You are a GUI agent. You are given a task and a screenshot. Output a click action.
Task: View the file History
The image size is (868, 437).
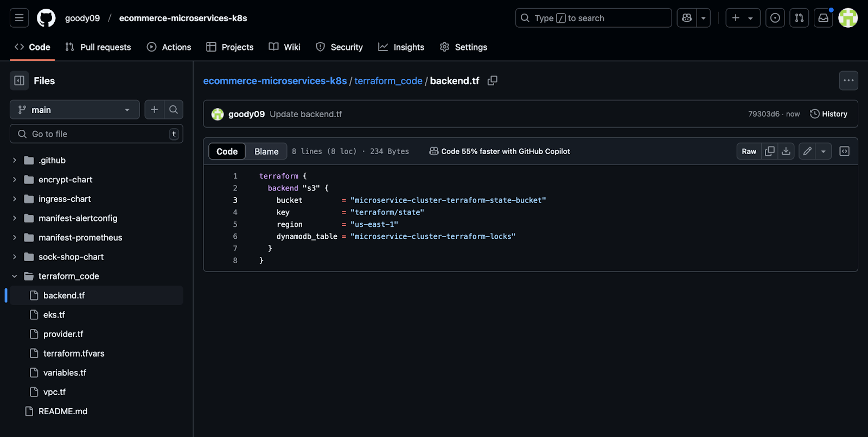[828, 114]
